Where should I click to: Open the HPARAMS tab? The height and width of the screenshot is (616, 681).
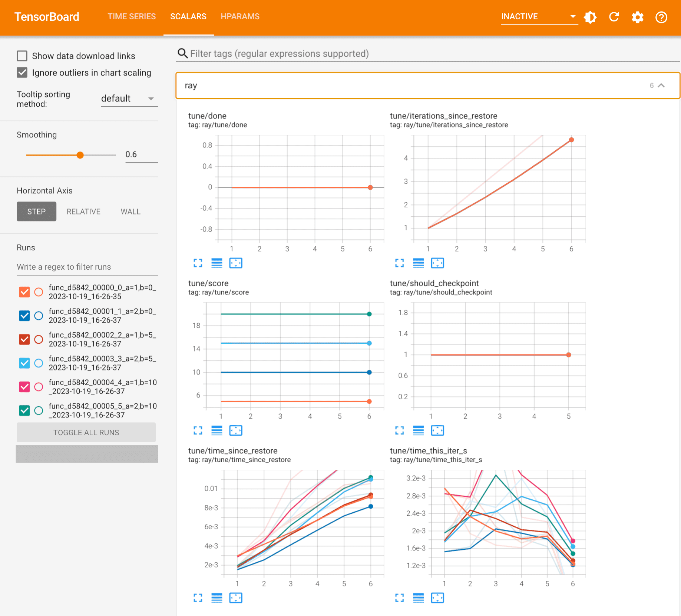point(240,17)
